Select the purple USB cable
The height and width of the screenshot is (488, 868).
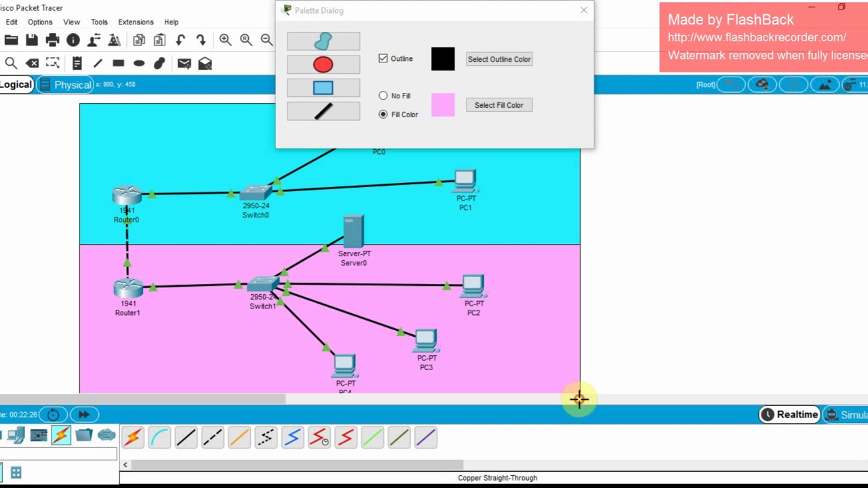coord(425,437)
